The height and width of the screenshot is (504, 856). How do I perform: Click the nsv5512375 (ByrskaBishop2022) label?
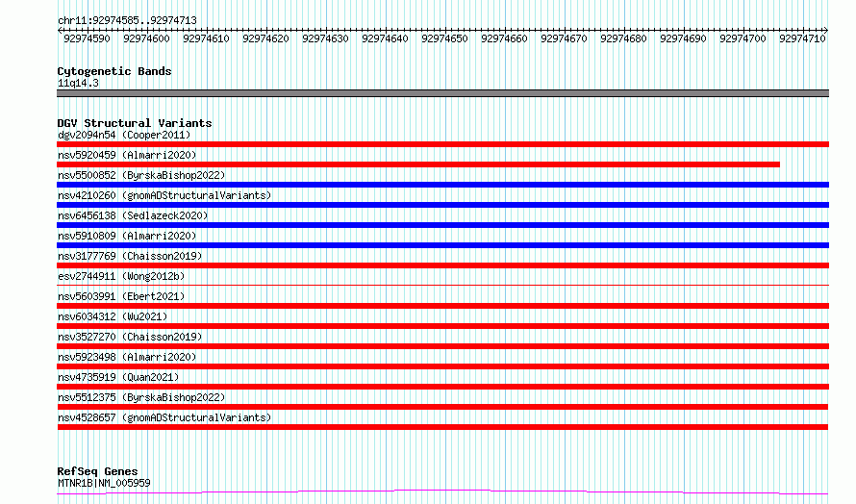pos(141,397)
